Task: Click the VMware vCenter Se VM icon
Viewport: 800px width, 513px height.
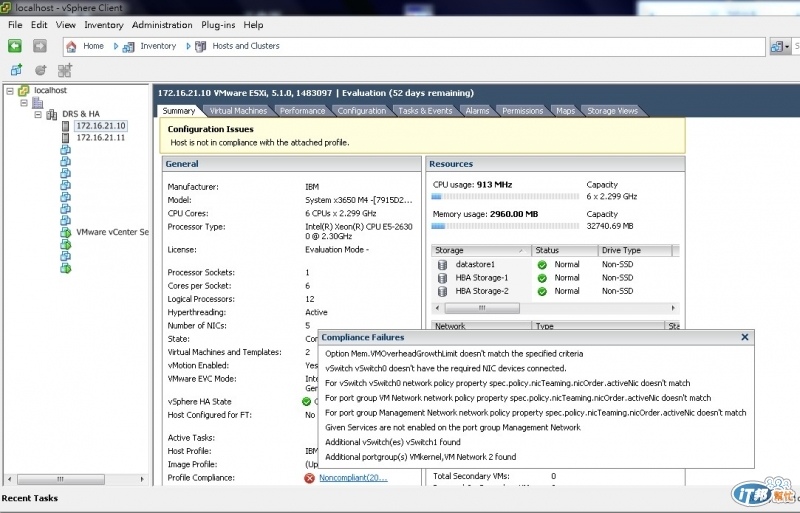Action: pos(65,232)
